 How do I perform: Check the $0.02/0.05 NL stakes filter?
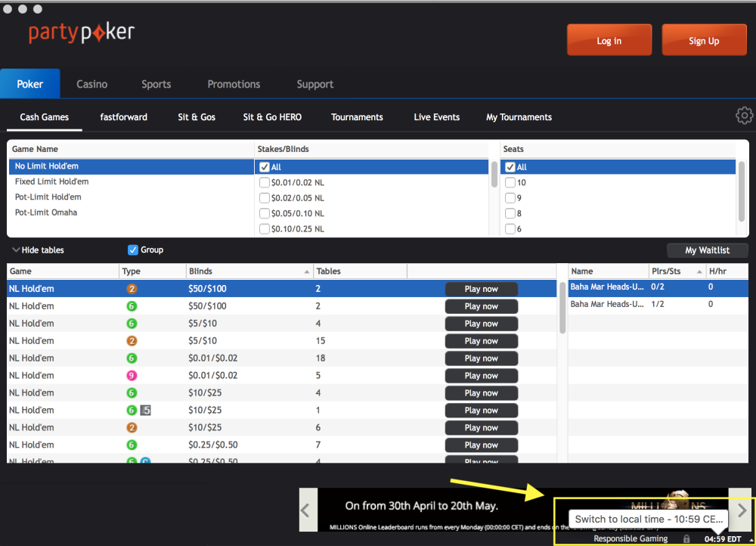pyautogui.click(x=264, y=198)
